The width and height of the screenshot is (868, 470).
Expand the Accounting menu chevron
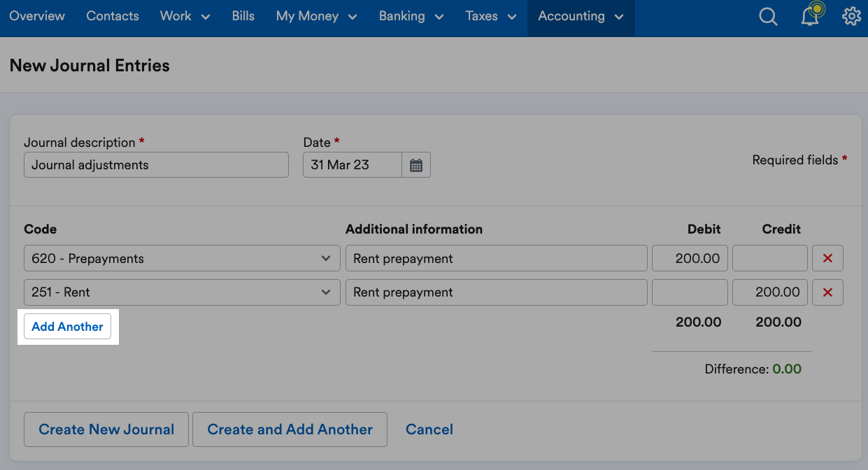(617, 16)
